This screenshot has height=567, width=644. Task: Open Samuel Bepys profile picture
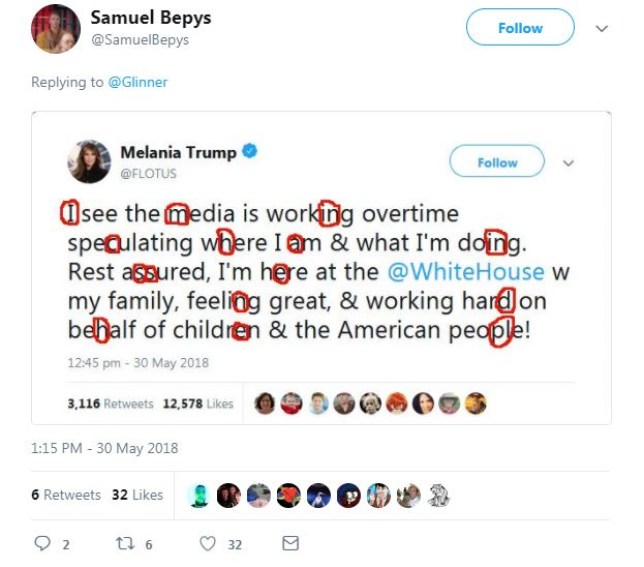click(55, 29)
